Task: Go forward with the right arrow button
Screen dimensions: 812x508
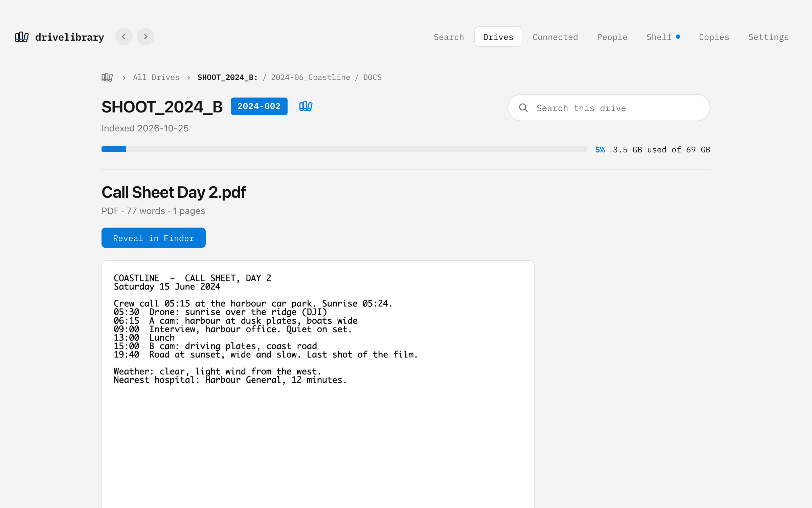Action: pos(145,37)
